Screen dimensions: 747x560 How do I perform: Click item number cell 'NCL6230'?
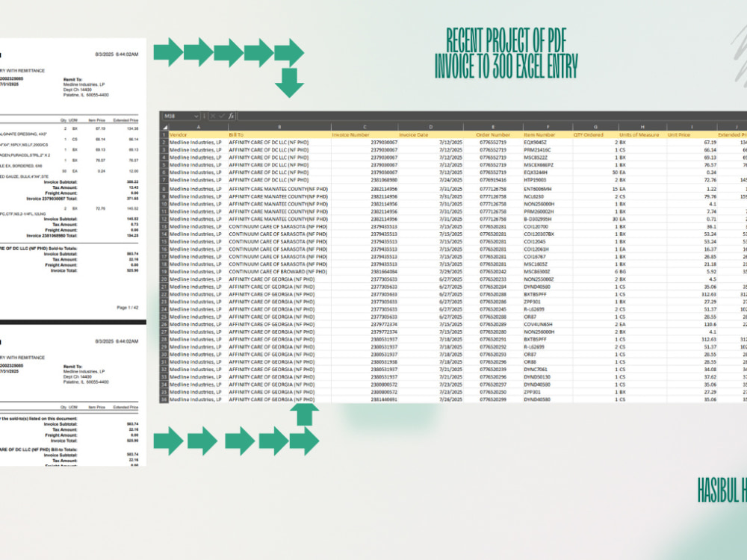(548, 196)
